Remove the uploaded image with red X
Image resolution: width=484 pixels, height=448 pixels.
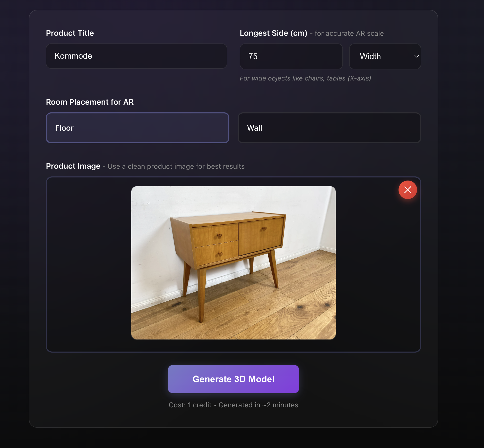408,190
